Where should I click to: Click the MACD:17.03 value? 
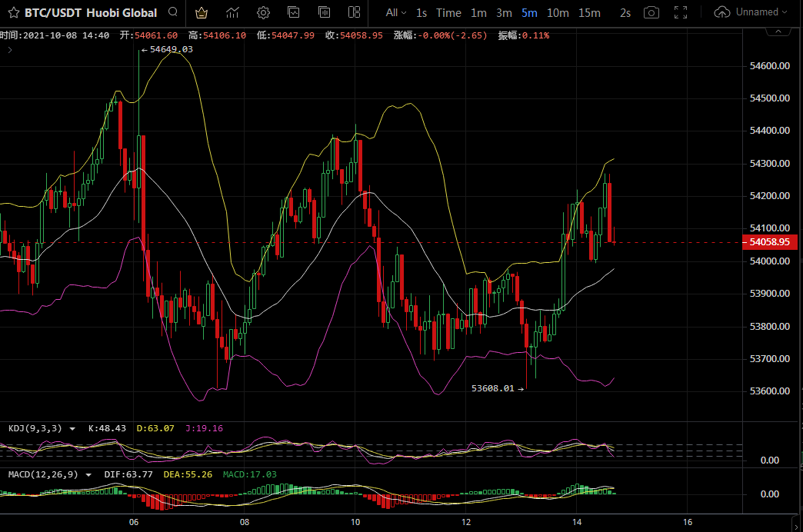(249, 474)
